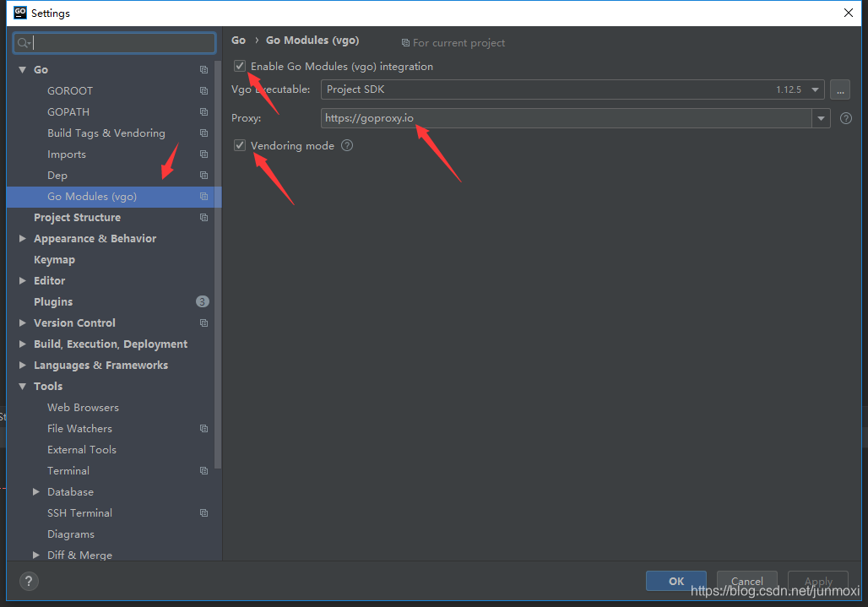This screenshot has width=868, height=607.
Task: Click the Apply button
Action: coord(818,581)
